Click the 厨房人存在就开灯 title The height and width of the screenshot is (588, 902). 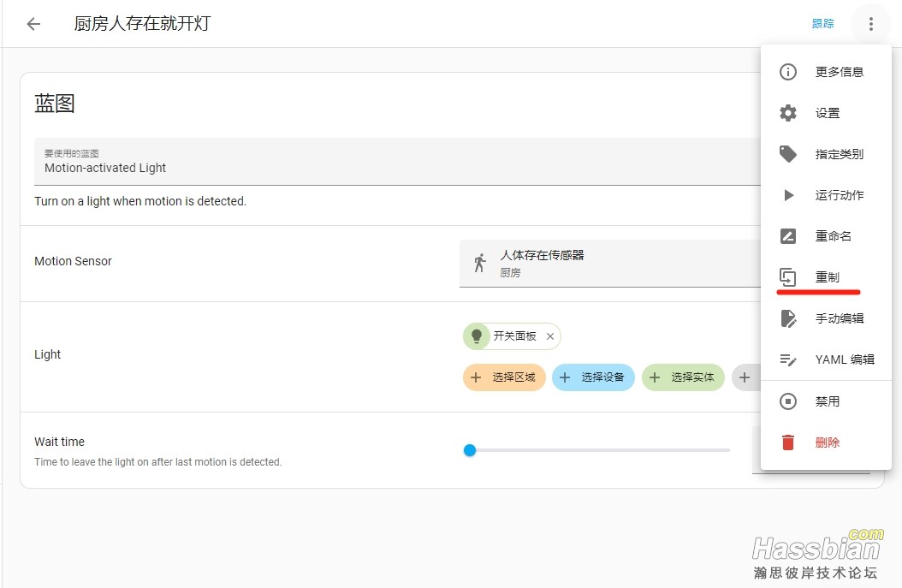[143, 24]
